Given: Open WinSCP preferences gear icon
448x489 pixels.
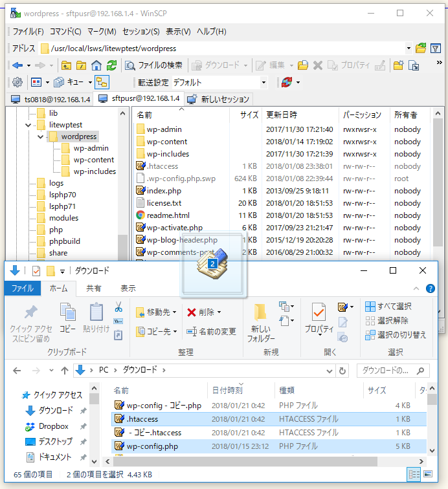Looking at the screenshot, I should pos(17,82).
